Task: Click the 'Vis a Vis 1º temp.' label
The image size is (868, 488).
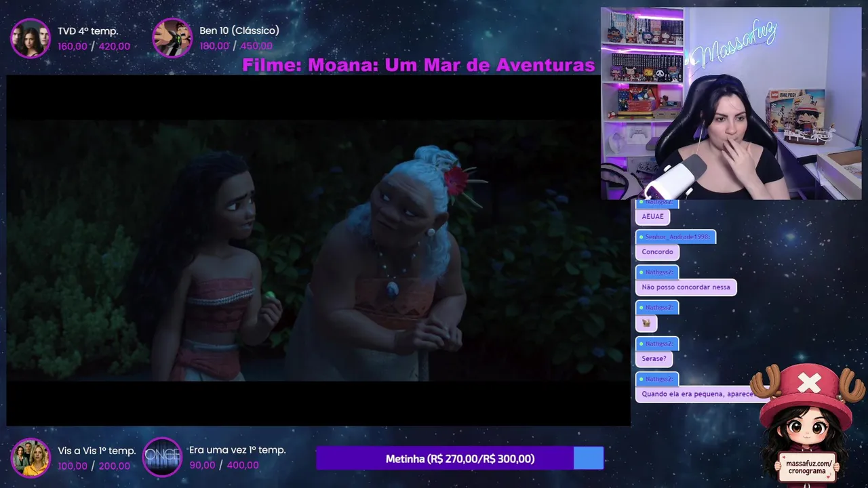Action: [x=97, y=451]
